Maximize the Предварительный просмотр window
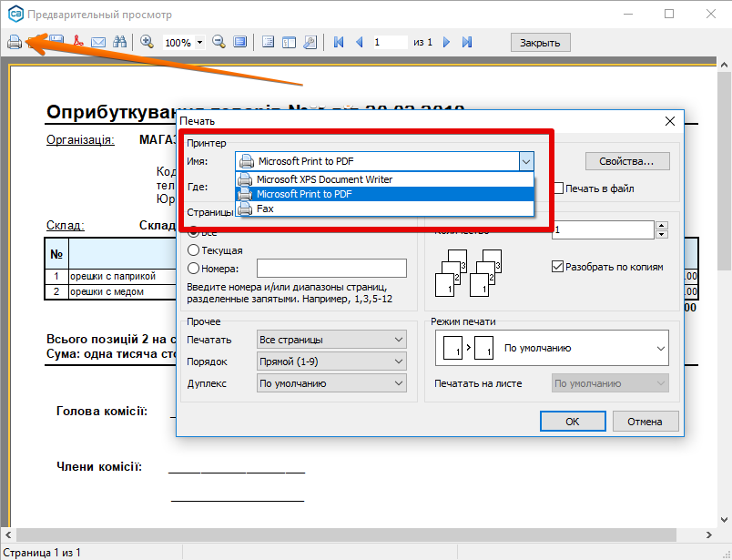 tap(669, 14)
